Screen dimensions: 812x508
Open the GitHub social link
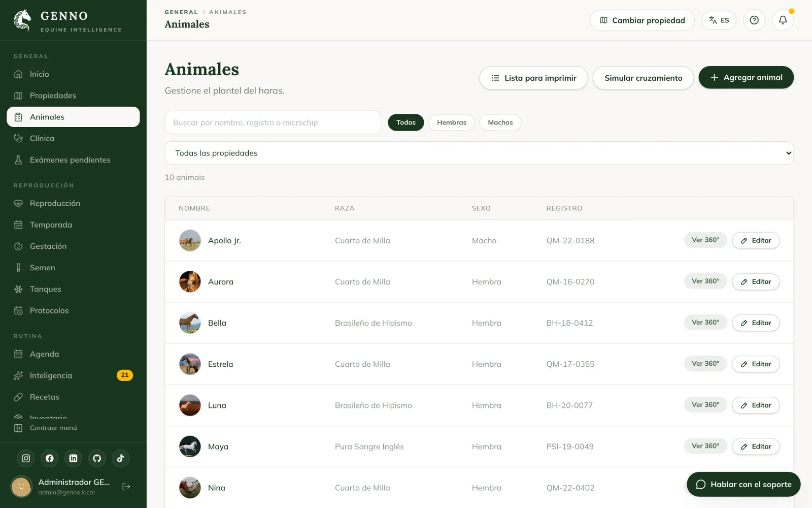click(x=97, y=458)
